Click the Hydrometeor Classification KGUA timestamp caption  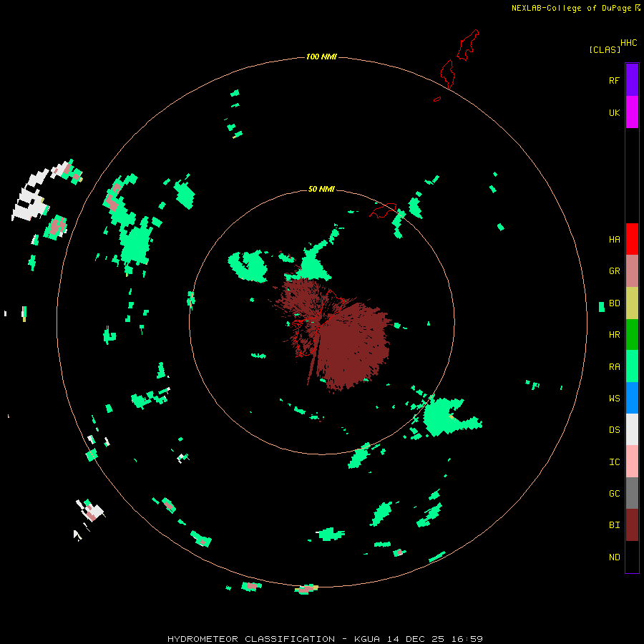(325, 639)
